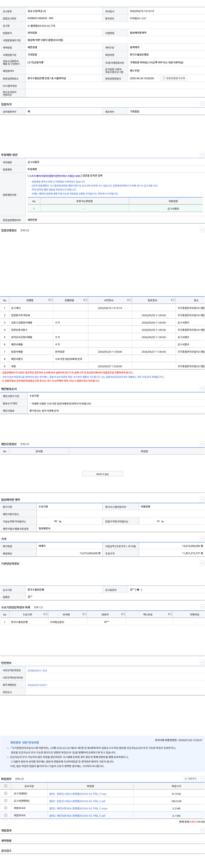
Task: Open the filter menu of the 팩스번호 column
Action: pos(171,614)
